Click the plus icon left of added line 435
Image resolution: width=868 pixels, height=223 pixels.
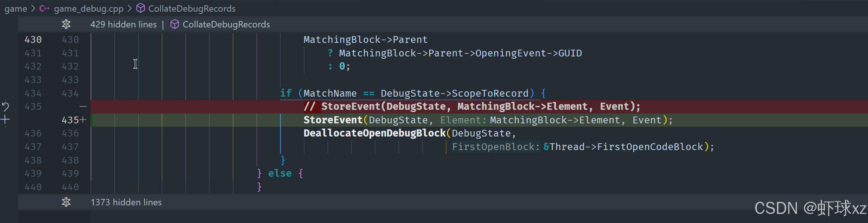point(5,120)
